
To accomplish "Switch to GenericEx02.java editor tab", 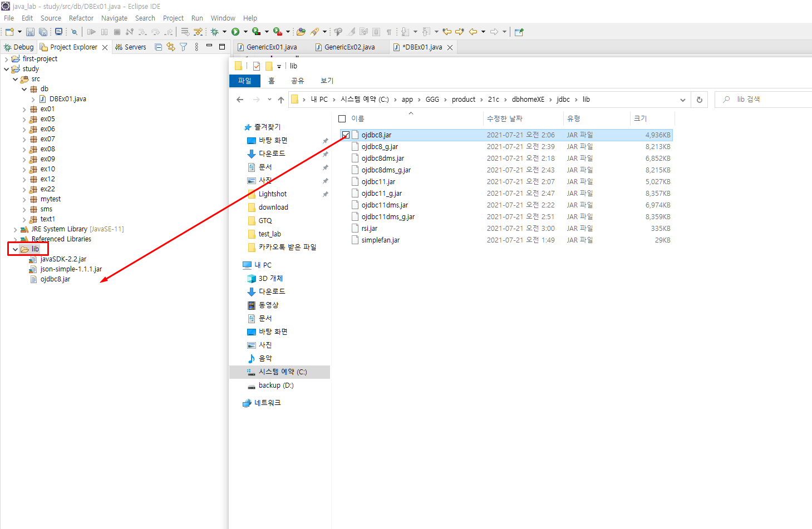I will tap(350, 47).
